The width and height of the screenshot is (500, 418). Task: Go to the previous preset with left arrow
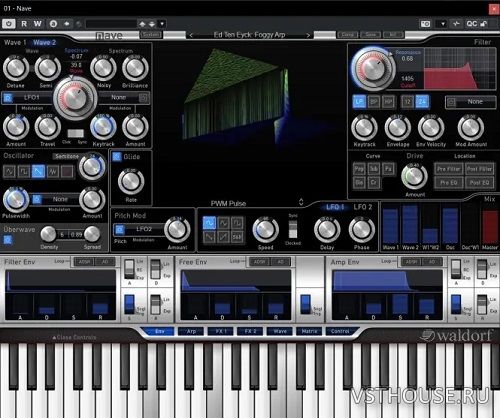coord(191,35)
